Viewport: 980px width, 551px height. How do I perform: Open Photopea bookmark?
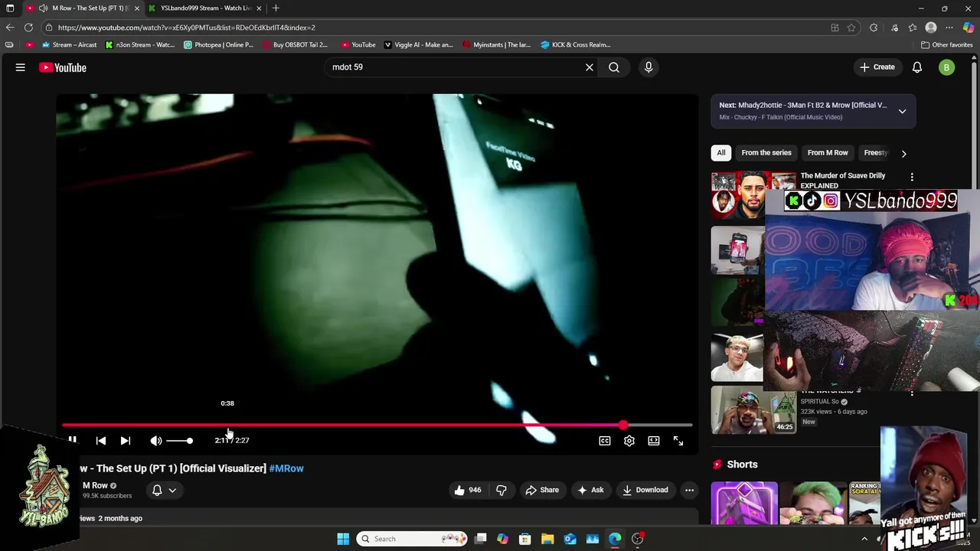[218, 45]
